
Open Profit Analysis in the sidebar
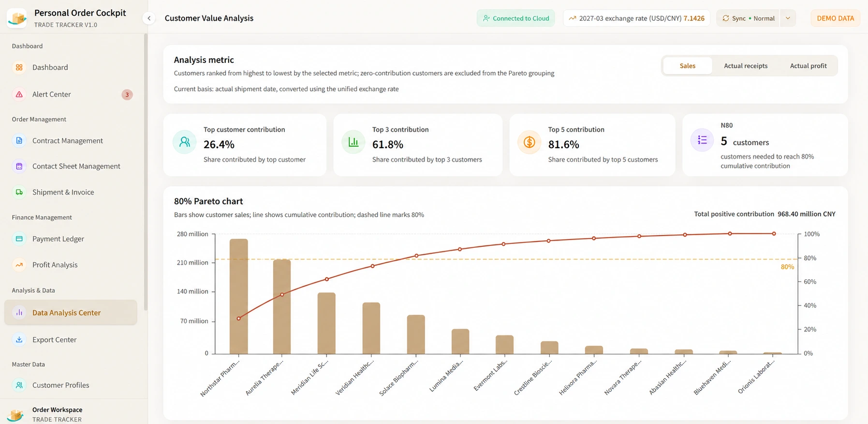click(71, 265)
